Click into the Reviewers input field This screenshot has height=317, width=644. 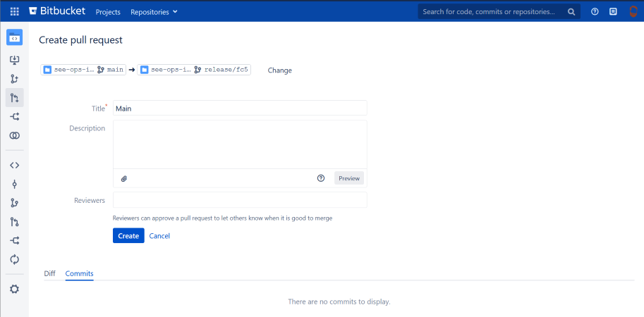(240, 201)
